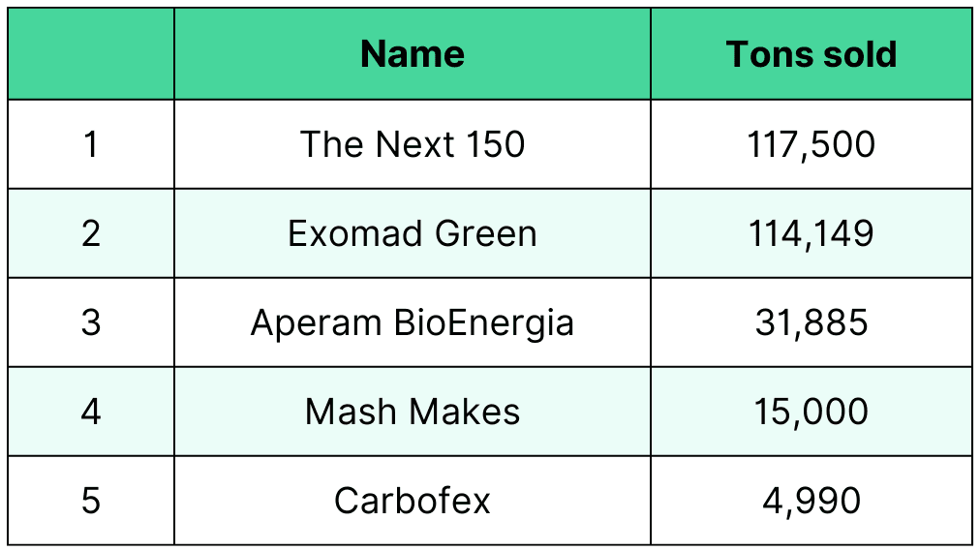
Task: Click rank cell number 2
Action: [x=91, y=233]
